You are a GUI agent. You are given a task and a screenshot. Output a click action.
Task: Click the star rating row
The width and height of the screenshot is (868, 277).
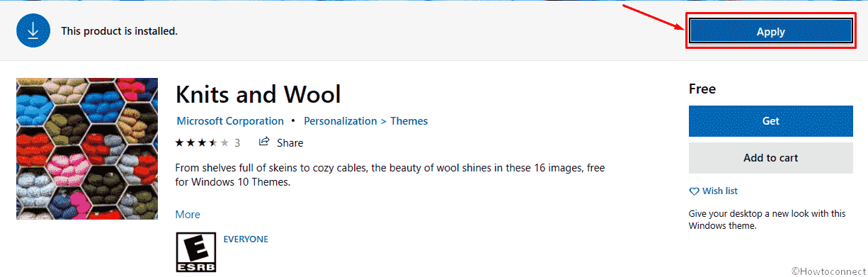(202, 142)
